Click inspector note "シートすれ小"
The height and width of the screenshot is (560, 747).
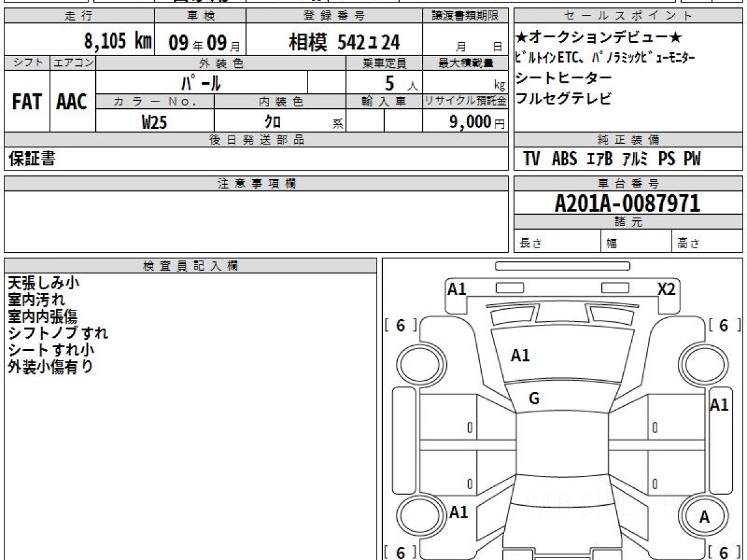51,350
